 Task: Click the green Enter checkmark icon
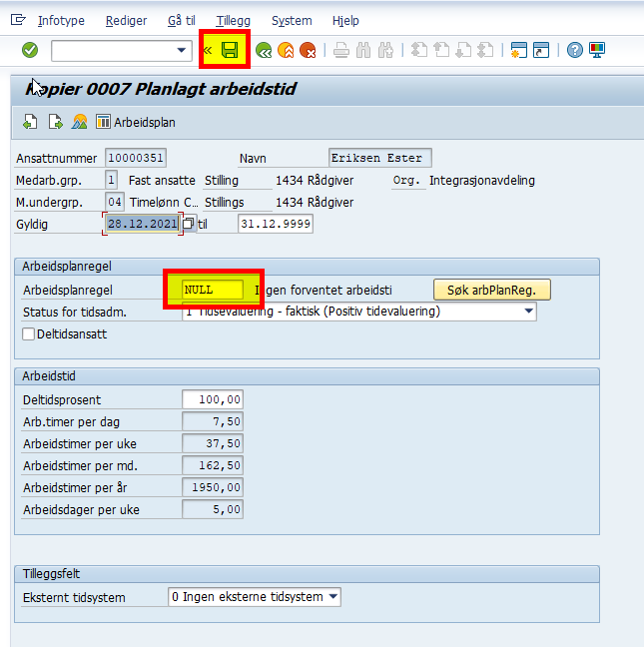[x=30, y=50]
